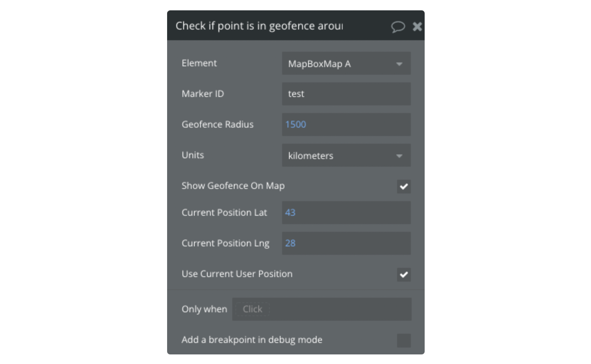
Task: Click the dynamic value 43 in latitude
Action: click(290, 213)
